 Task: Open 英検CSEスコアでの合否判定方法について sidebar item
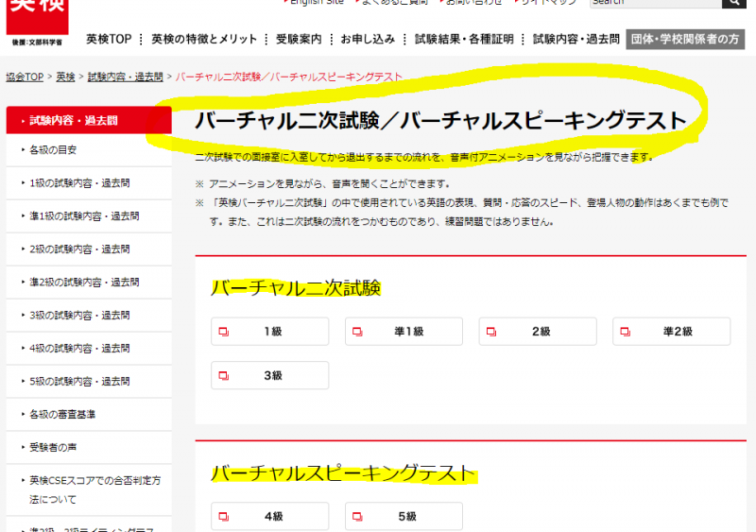pos(89,489)
